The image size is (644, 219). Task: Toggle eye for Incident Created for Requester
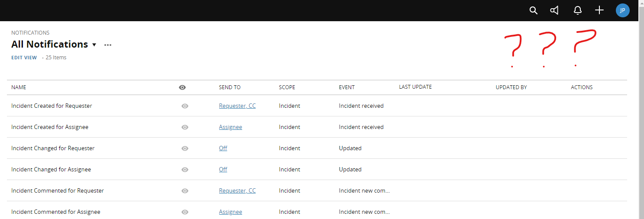(185, 106)
